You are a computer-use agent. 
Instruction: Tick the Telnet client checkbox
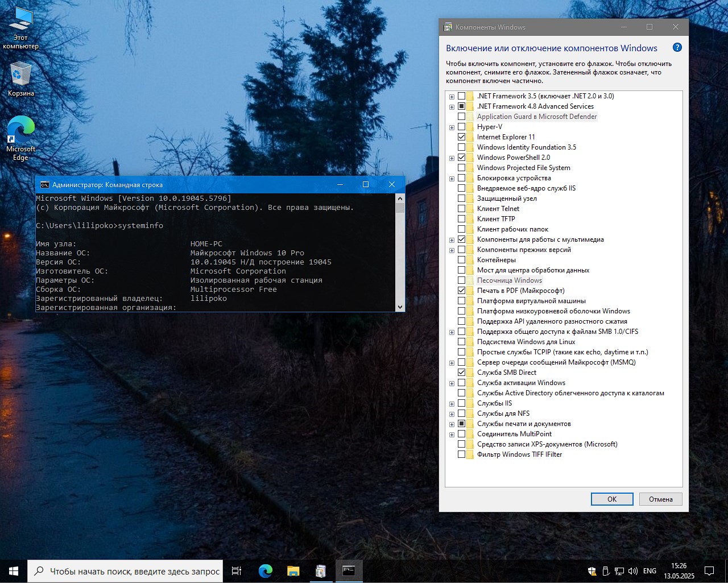[461, 209]
